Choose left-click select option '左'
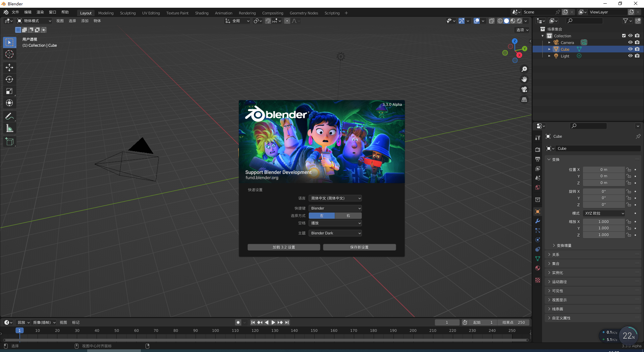 click(322, 216)
